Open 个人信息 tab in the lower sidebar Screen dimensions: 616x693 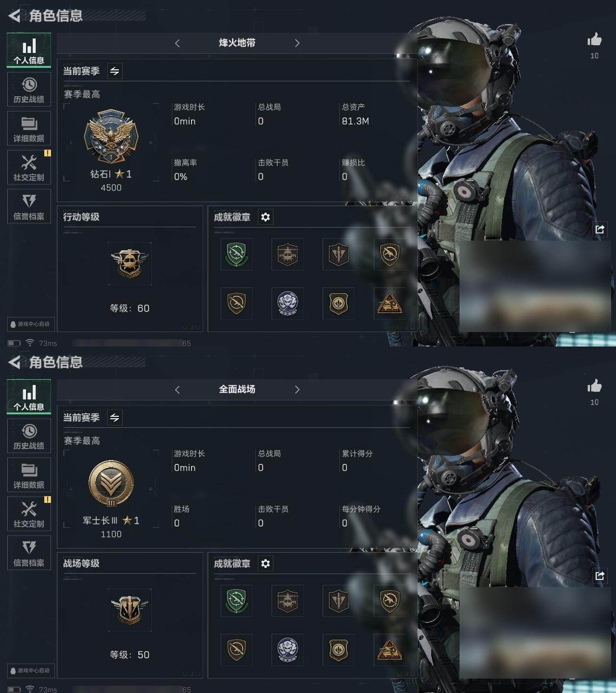coord(29,397)
